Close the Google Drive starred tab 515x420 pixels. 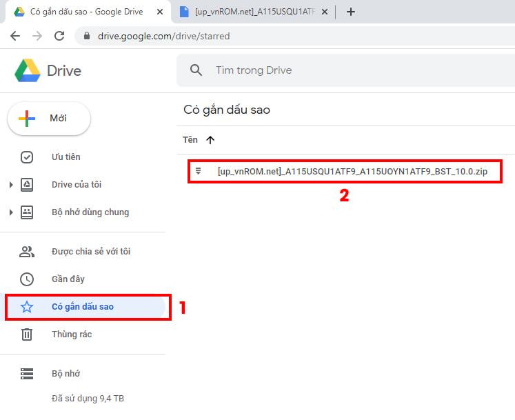click(x=160, y=12)
